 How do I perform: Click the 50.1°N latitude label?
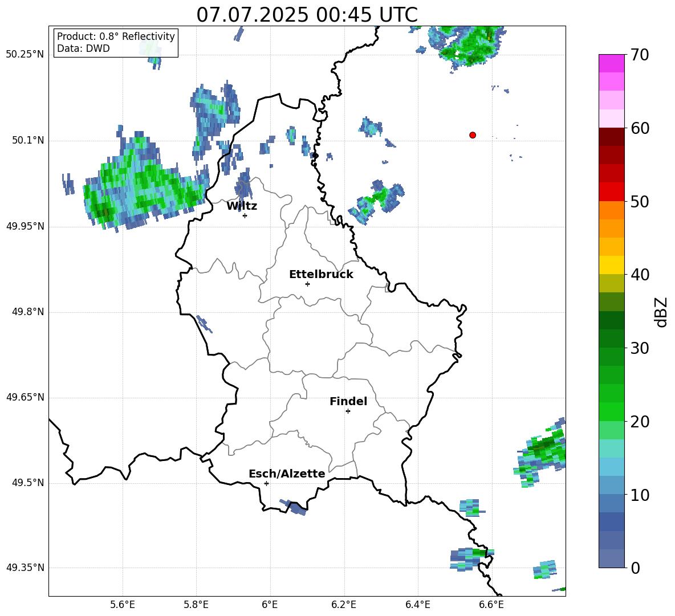click(x=28, y=141)
